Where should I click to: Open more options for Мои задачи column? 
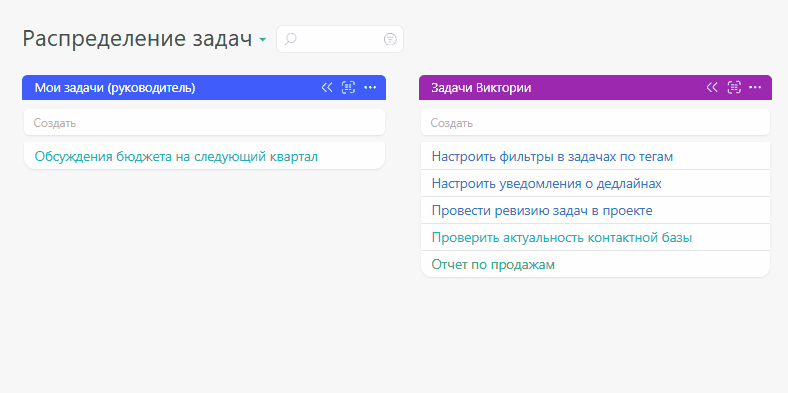(x=370, y=87)
